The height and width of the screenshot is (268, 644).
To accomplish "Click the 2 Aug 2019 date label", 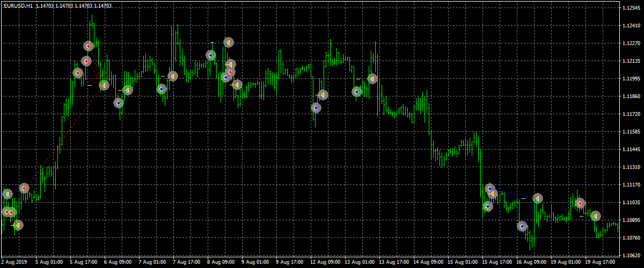I will [13, 263].
